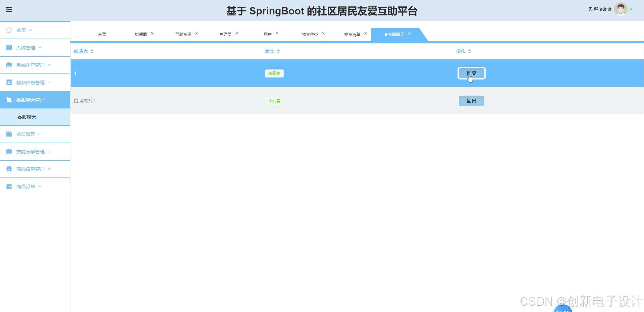Click the 状态 column header label
Viewport: 644px width, 312px height.
pyautogui.click(x=270, y=51)
